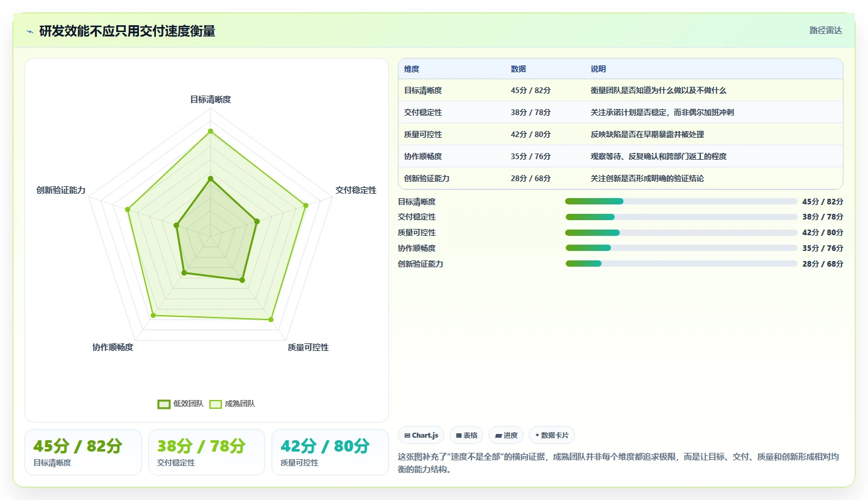
Task: Click the 创新验证能力 progress bar
Action: (x=681, y=264)
